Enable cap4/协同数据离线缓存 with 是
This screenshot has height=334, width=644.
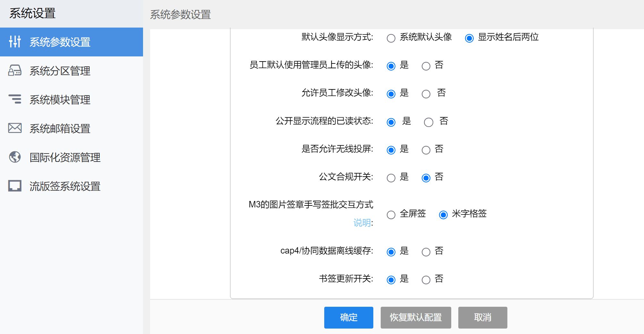pyautogui.click(x=391, y=252)
